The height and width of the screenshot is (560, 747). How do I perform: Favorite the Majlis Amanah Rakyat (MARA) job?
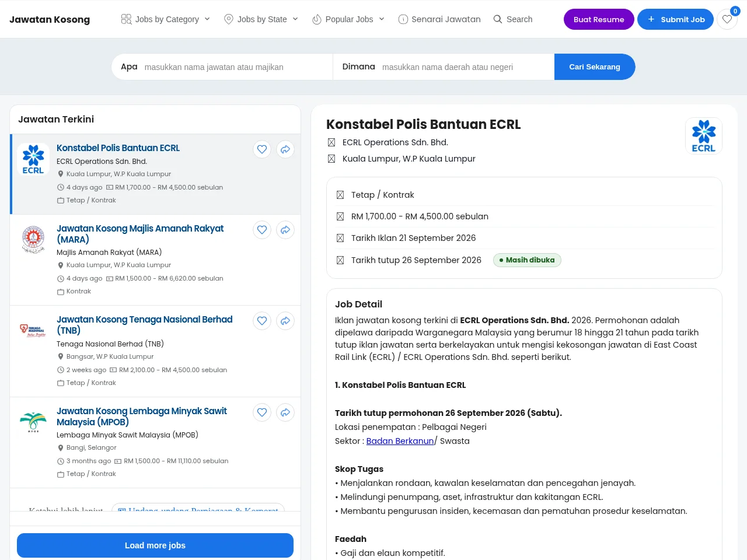262,230
